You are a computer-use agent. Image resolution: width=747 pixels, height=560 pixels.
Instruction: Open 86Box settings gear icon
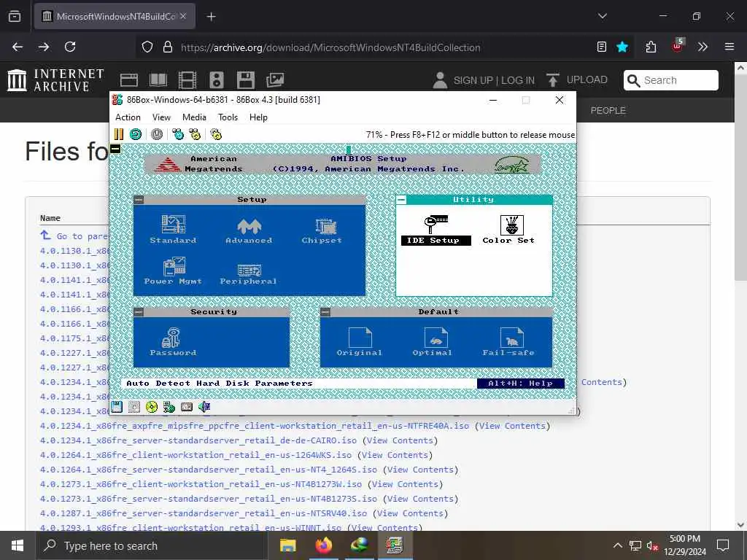pyautogui.click(x=216, y=134)
